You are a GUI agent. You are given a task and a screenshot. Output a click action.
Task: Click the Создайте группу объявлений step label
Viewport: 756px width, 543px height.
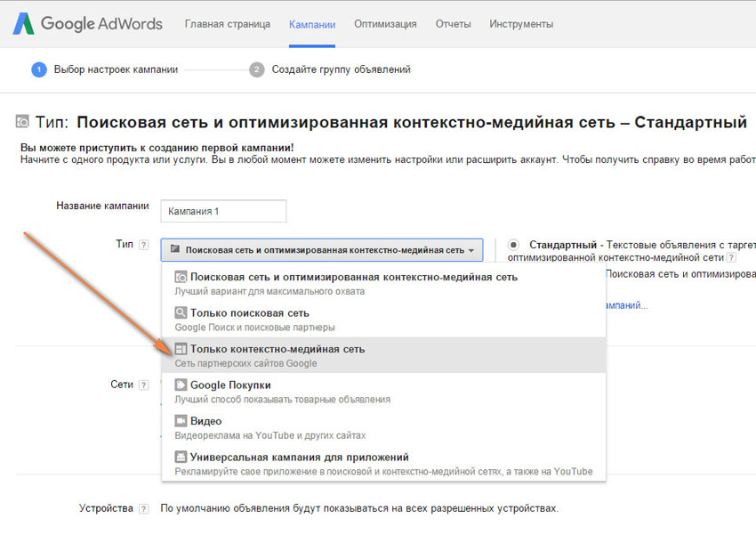342,69
